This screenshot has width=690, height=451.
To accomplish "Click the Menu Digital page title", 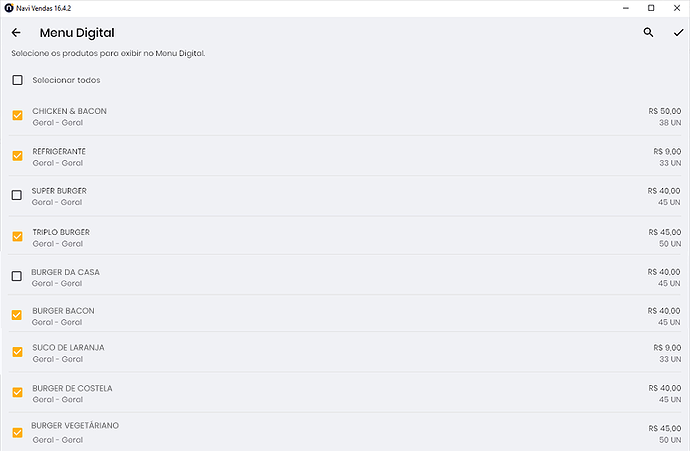I will coord(77,33).
